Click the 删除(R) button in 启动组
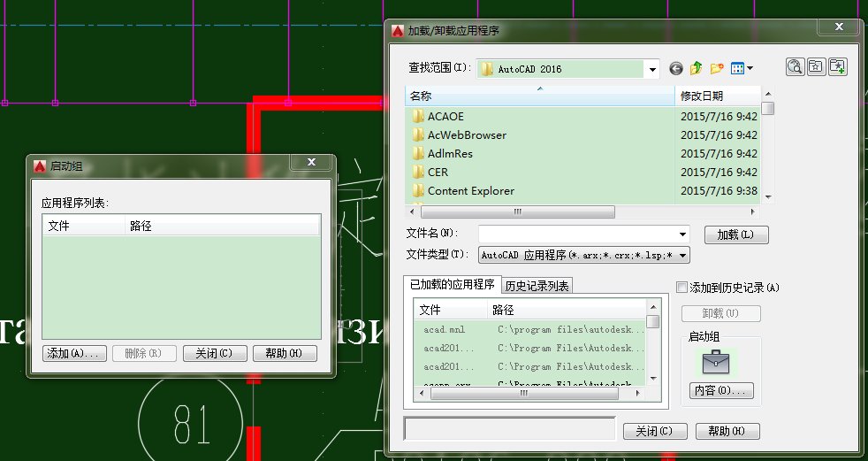 click(144, 354)
